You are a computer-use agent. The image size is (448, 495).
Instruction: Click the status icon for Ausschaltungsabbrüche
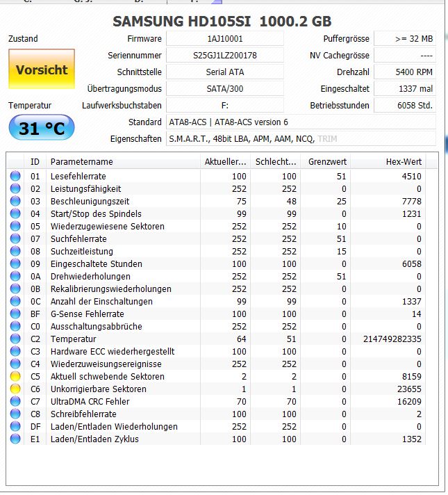click(x=15, y=326)
